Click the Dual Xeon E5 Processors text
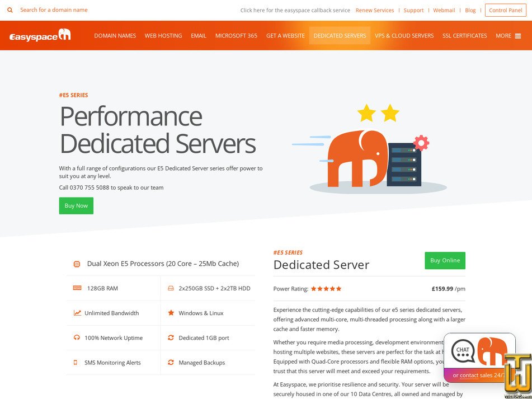 click(x=163, y=264)
